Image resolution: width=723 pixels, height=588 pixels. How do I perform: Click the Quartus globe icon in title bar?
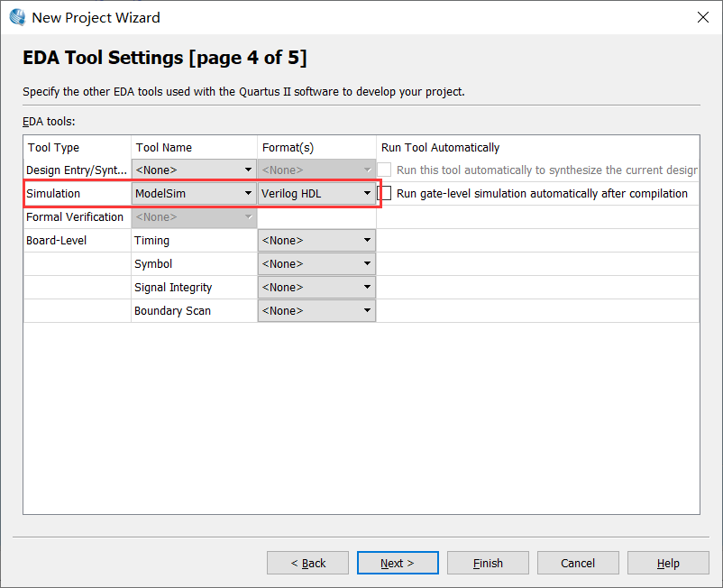click(17, 17)
